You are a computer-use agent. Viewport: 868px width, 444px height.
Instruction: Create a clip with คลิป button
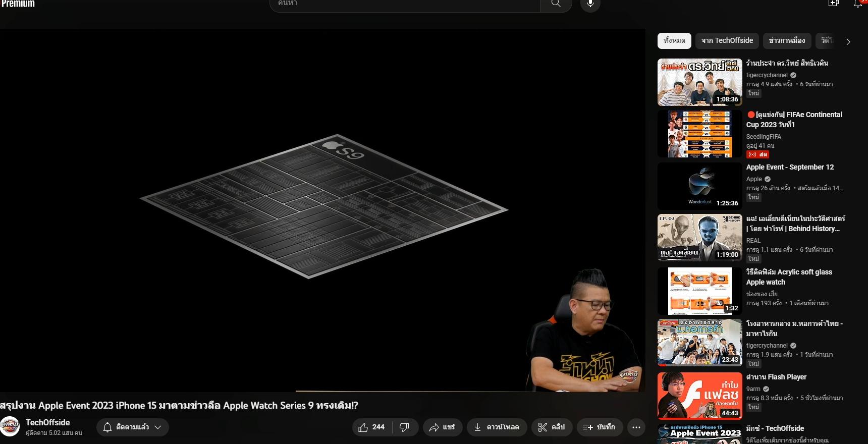click(551, 427)
